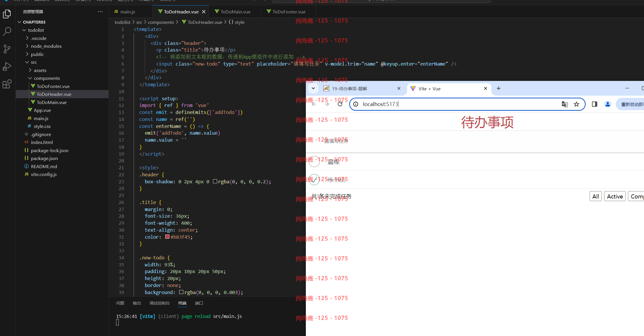The height and width of the screenshot is (336, 644).
Task: Open a new Chrome tab
Action: 498,88
